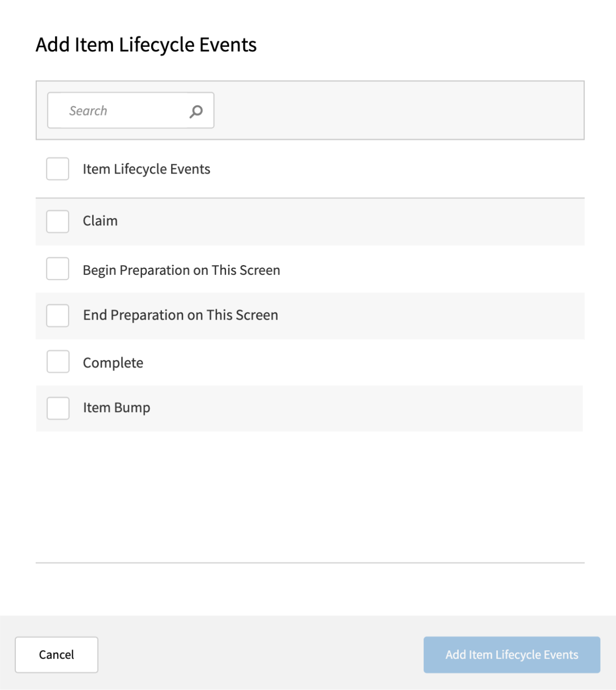Viewport: 616px width, 690px height.
Task: Enable End Preparation on This Screen
Action: tap(58, 315)
